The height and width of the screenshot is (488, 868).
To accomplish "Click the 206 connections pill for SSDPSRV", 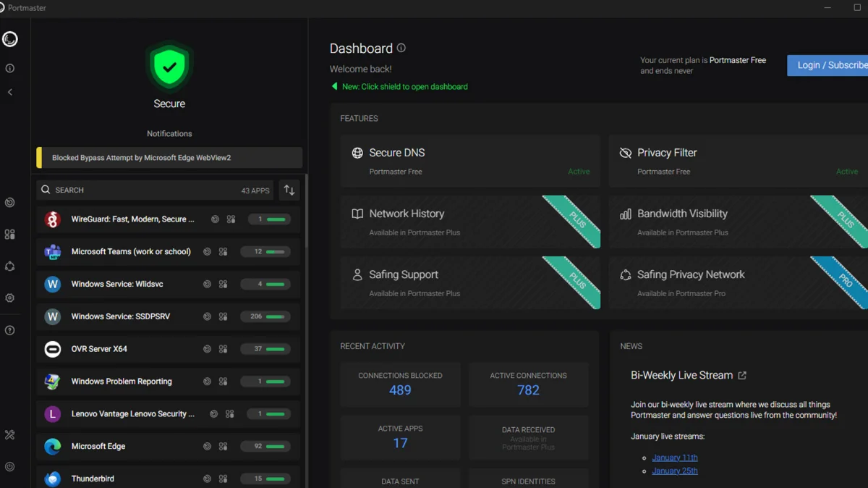I will point(265,316).
